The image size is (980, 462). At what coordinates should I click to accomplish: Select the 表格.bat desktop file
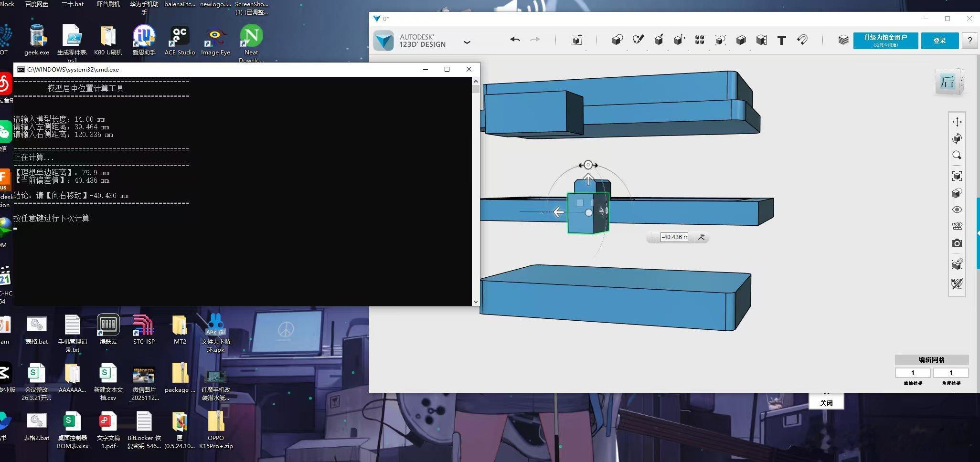pyautogui.click(x=36, y=330)
